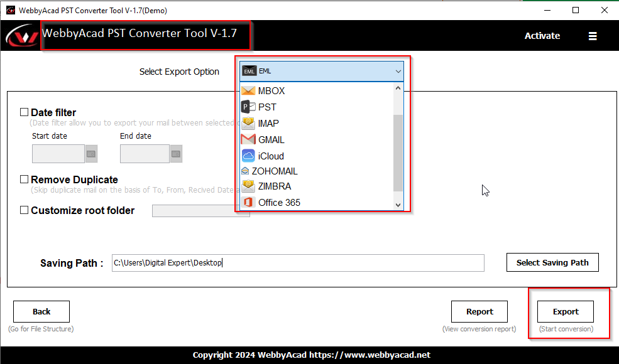Image resolution: width=619 pixels, height=364 pixels.
Task: Click the '(Start conversion)' hint text
Action: tap(566, 329)
